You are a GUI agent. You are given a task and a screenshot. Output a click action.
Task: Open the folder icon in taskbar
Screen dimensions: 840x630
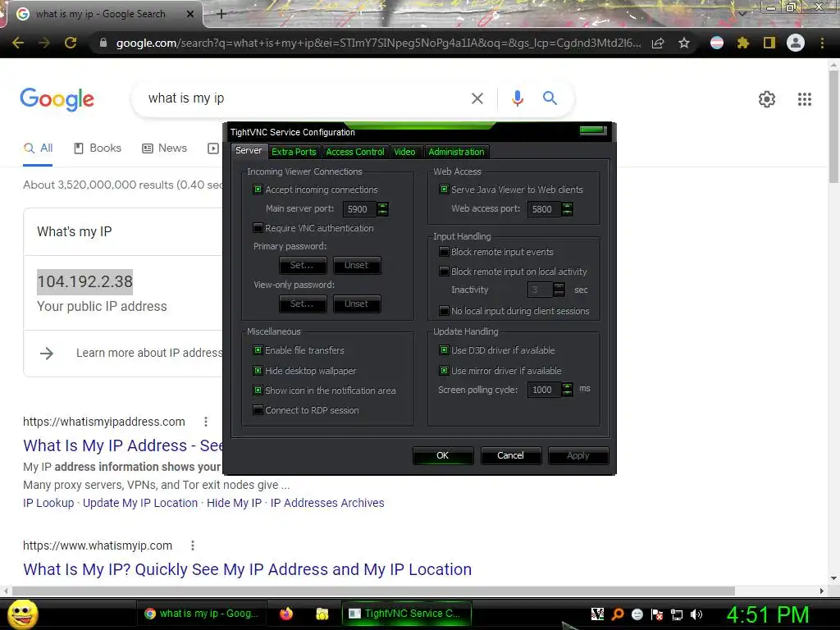click(322, 614)
